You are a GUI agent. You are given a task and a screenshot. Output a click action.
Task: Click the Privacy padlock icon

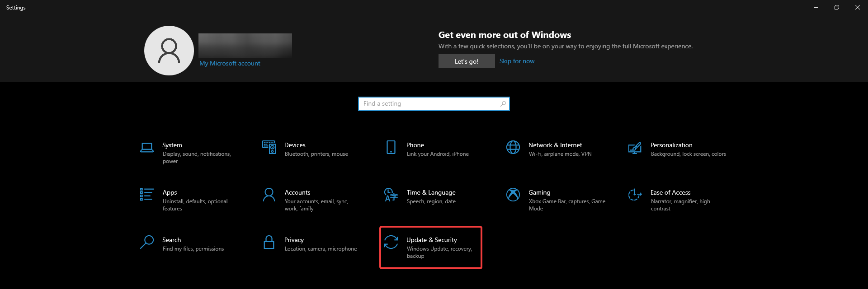coord(269,242)
